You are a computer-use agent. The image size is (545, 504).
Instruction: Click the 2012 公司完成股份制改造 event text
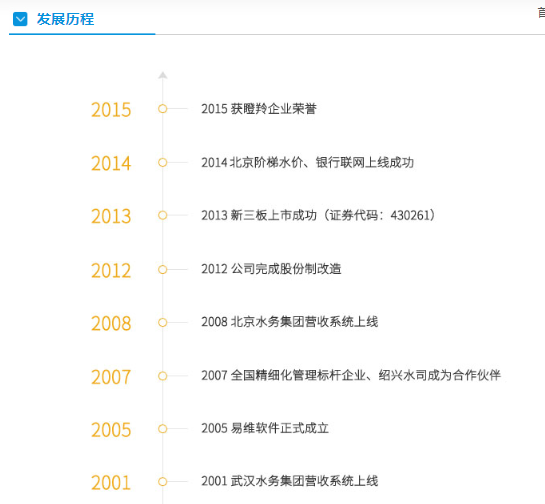click(271, 269)
